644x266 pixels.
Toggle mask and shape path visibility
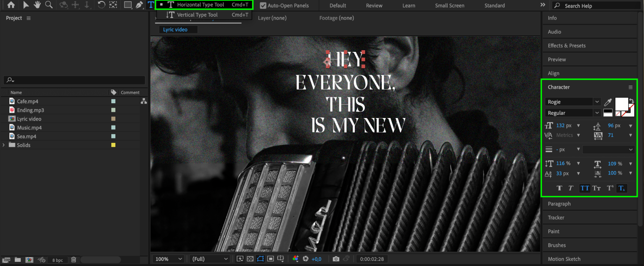tap(260, 259)
